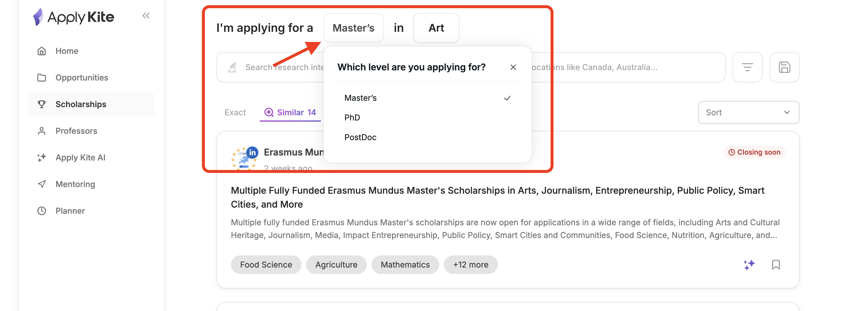868x311 pixels.
Task: Click the save search icon button
Action: pyautogui.click(x=784, y=67)
